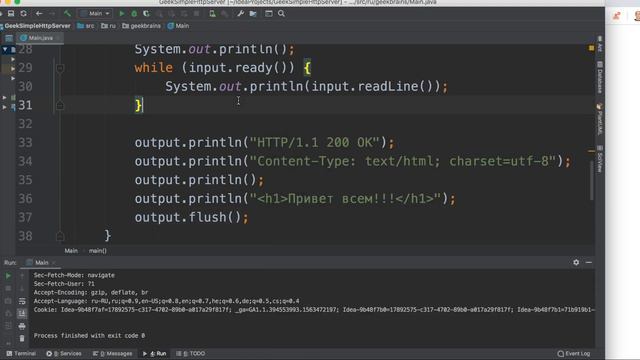The height and width of the screenshot is (360, 640).
Task: Open the Services tool window
Action: coord(64,353)
